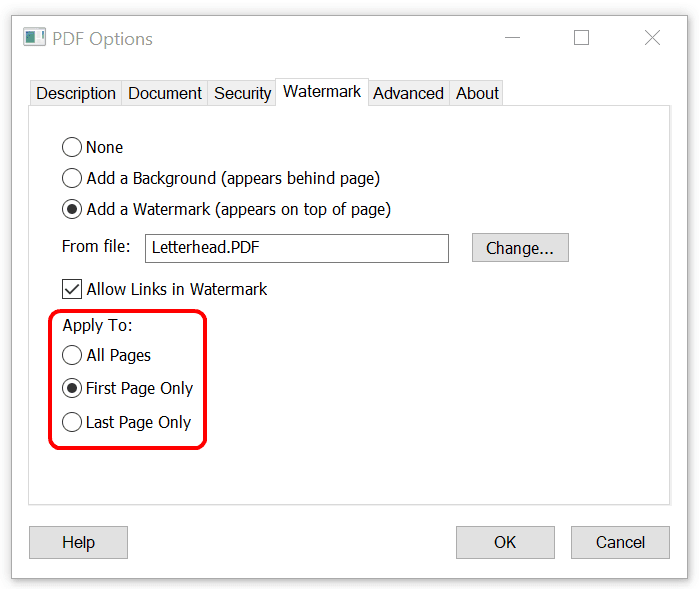
Task: Select the None radio option
Action: (x=72, y=147)
